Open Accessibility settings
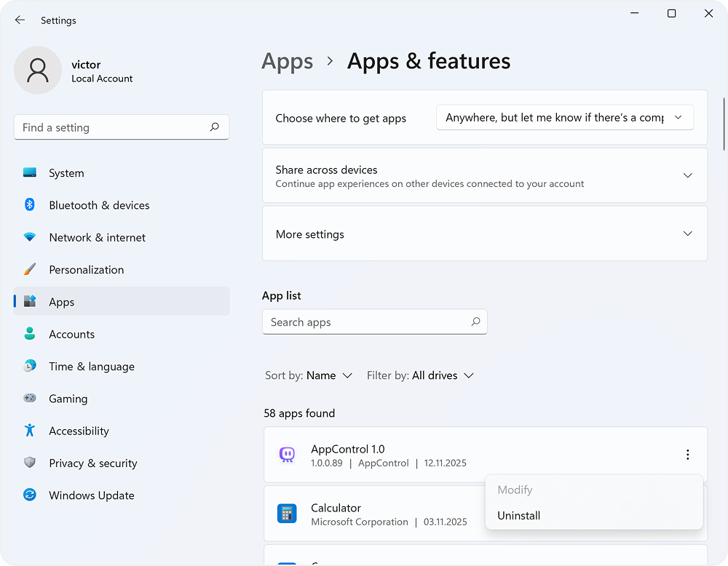728x566 pixels. click(x=79, y=431)
